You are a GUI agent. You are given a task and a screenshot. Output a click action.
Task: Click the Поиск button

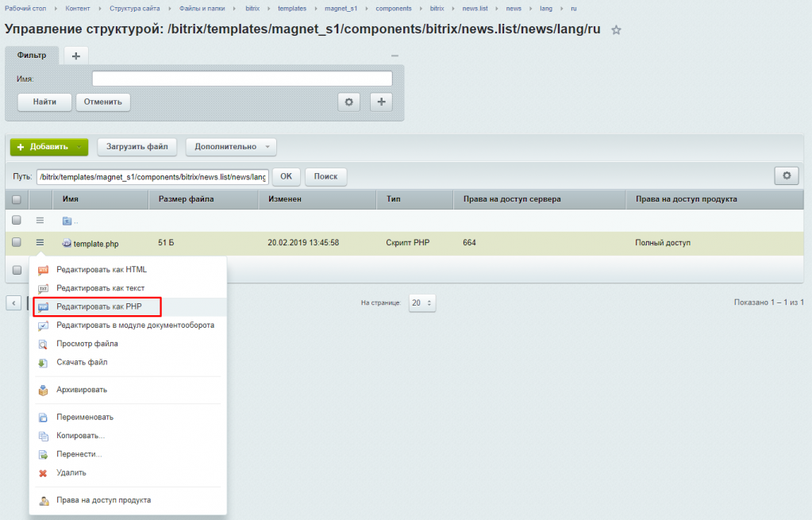pos(325,176)
